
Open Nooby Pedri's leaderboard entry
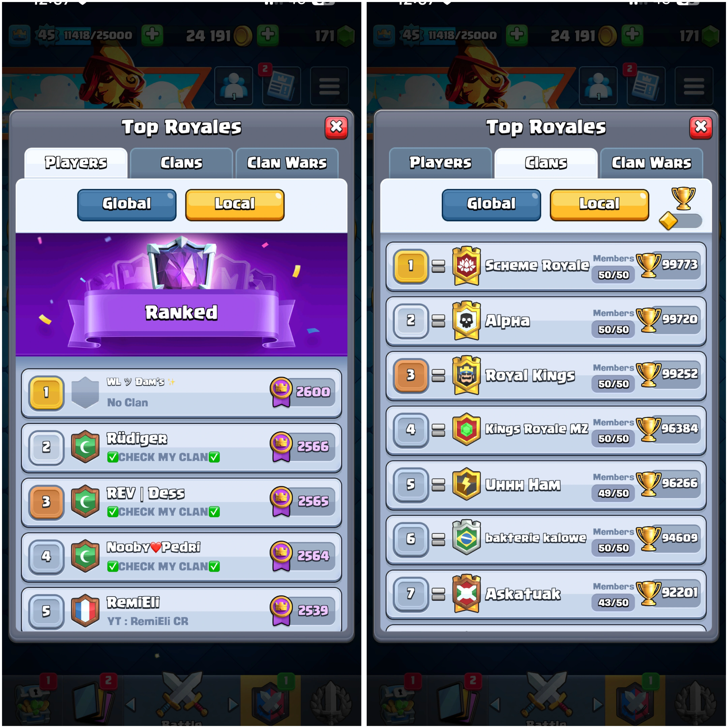[x=181, y=557]
